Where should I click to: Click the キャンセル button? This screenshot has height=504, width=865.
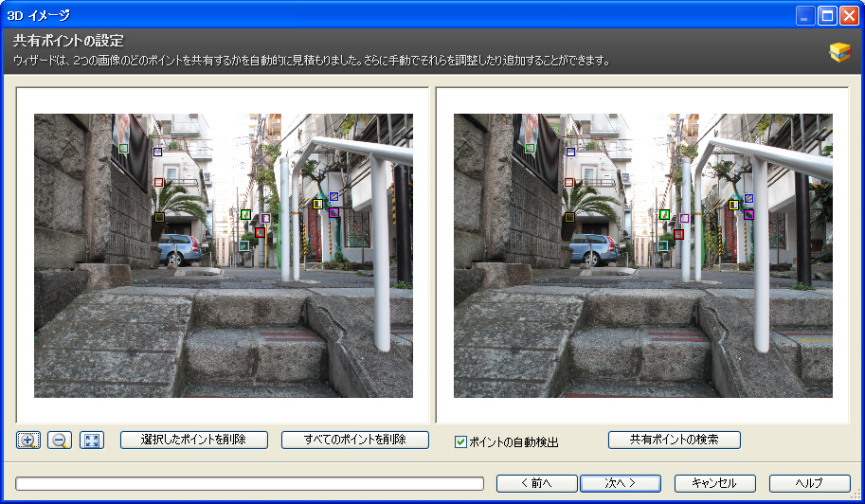coord(714,483)
